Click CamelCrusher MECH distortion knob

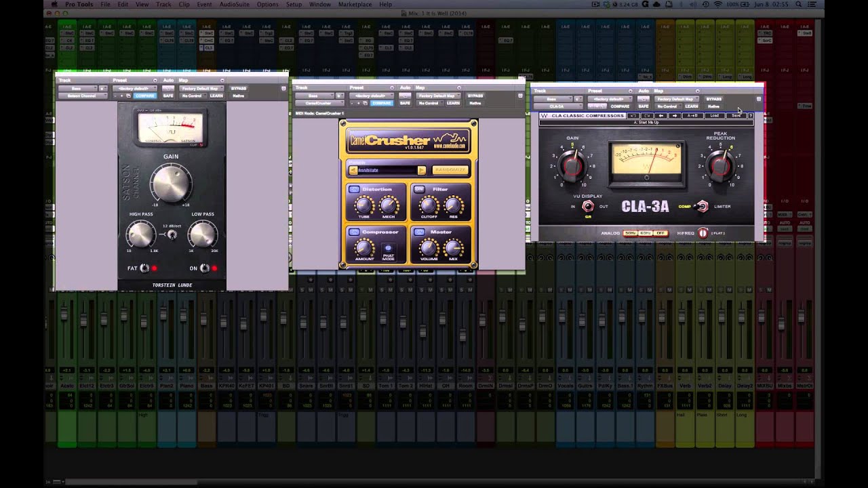click(388, 205)
